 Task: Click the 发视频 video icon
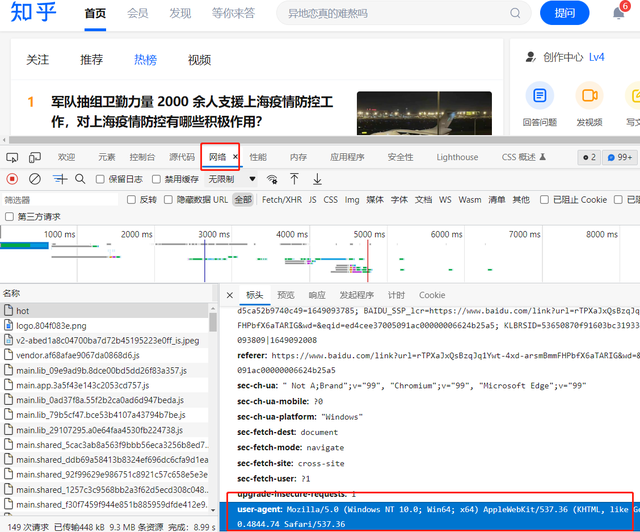pyautogui.click(x=589, y=96)
